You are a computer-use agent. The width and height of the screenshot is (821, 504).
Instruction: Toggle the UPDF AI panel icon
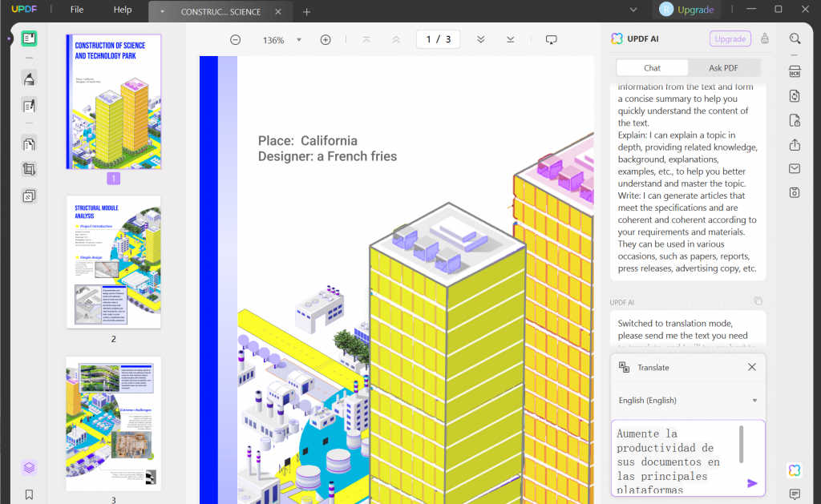click(795, 470)
